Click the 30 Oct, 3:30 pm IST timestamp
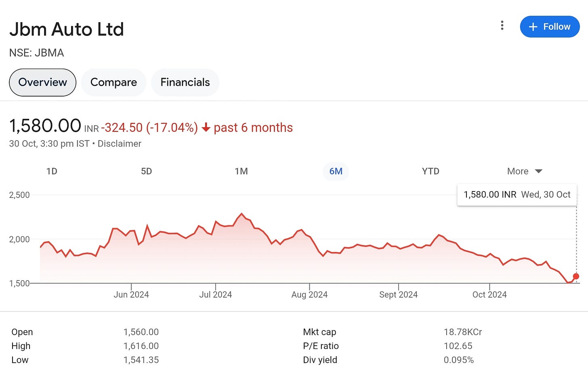The width and height of the screenshot is (588, 376). pyautogui.click(x=49, y=144)
